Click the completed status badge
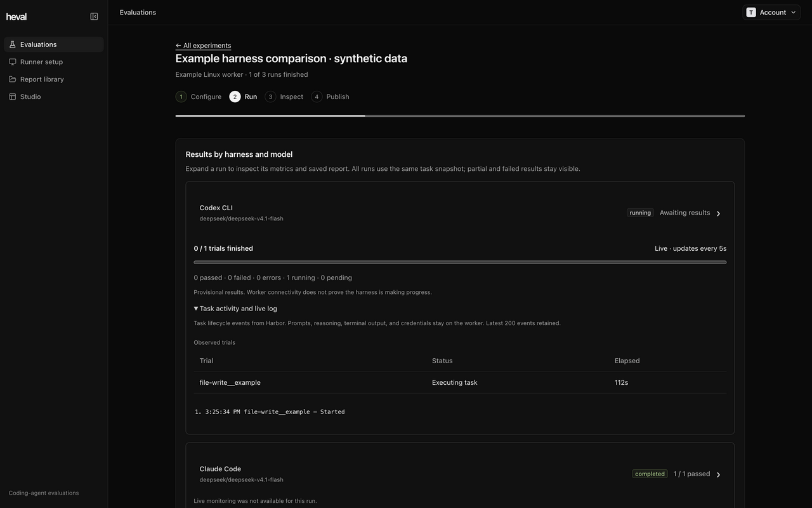Image resolution: width=812 pixels, height=508 pixels. [x=650, y=474]
